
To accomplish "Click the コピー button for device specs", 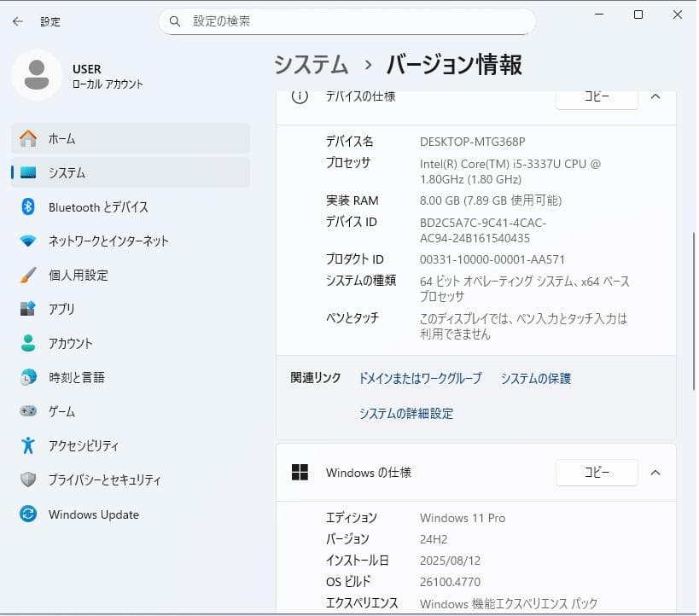I will 596,97.
